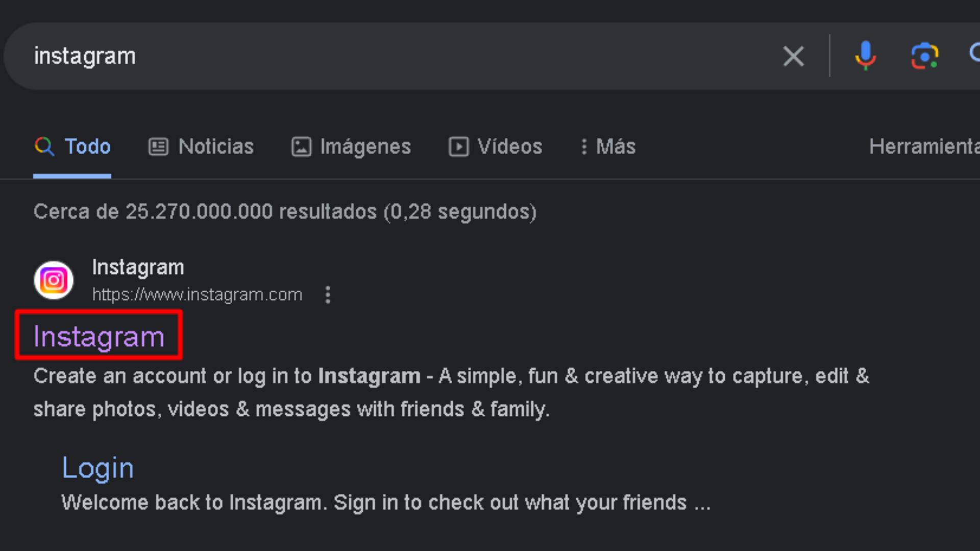Open the three-dot menu beside instagram.com
Viewport: 980px width, 551px height.
click(328, 295)
